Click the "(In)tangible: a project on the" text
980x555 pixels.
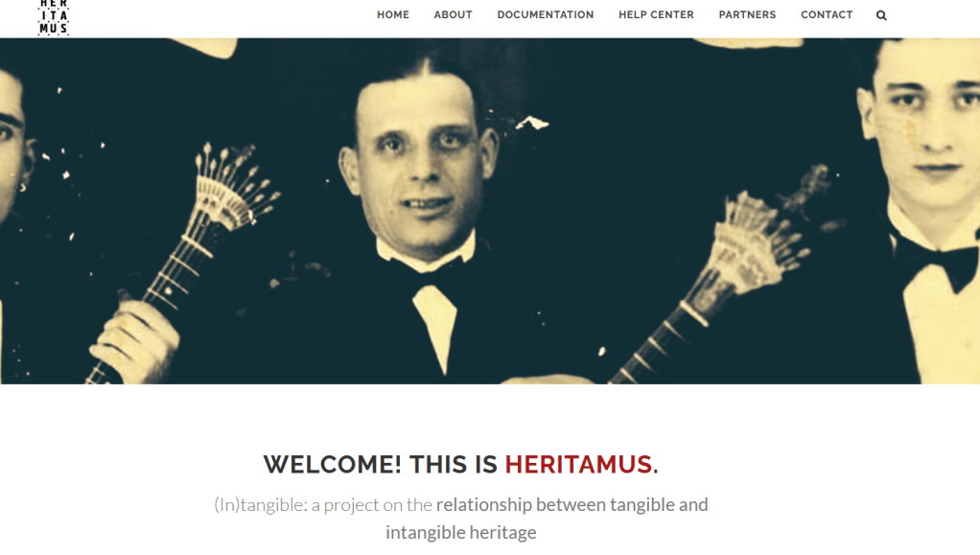click(322, 505)
